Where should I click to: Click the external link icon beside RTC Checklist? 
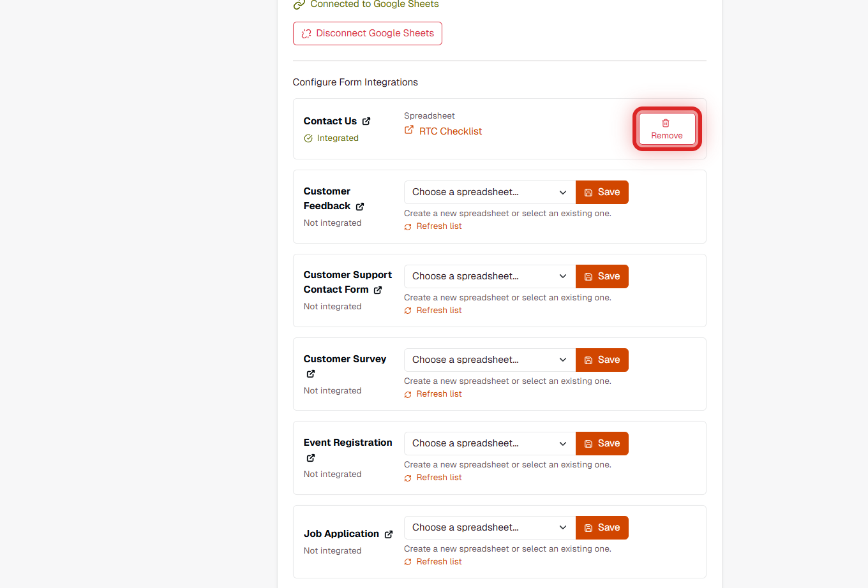tap(408, 131)
